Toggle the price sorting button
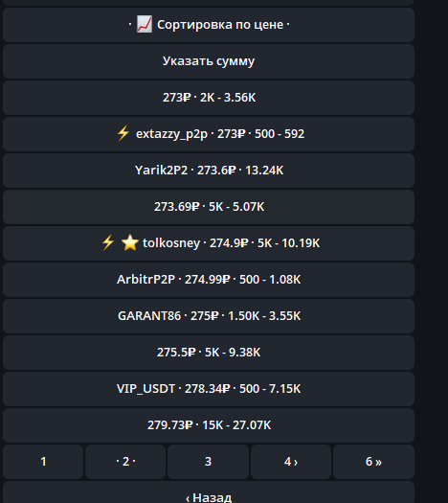The image size is (448, 503). coord(209,25)
